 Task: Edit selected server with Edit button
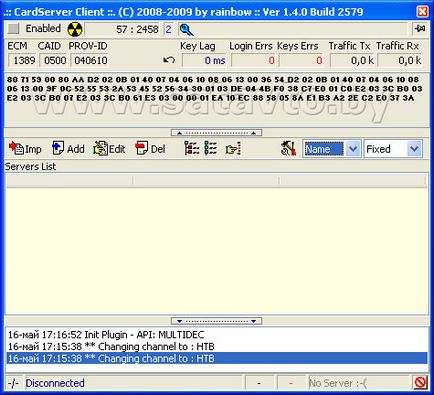109,149
